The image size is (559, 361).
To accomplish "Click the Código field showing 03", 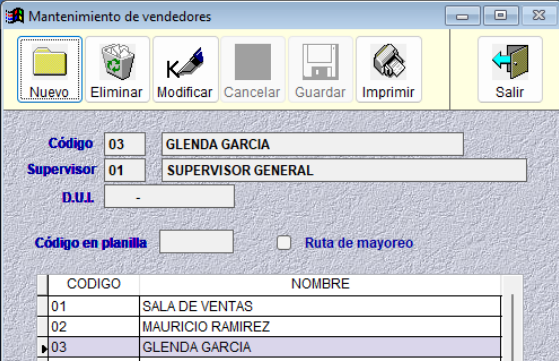I will pos(125,144).
